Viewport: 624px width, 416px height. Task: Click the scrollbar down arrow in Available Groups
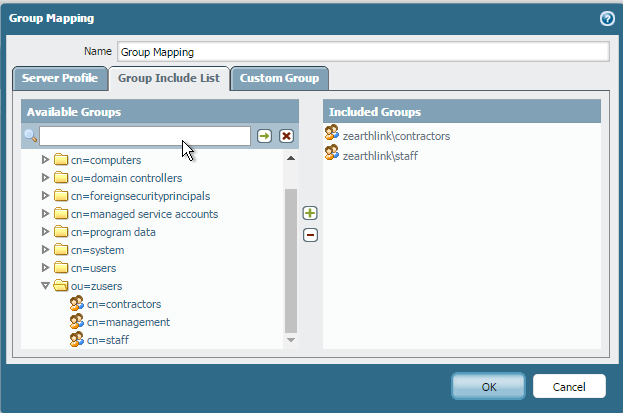(x=291, y=340)
